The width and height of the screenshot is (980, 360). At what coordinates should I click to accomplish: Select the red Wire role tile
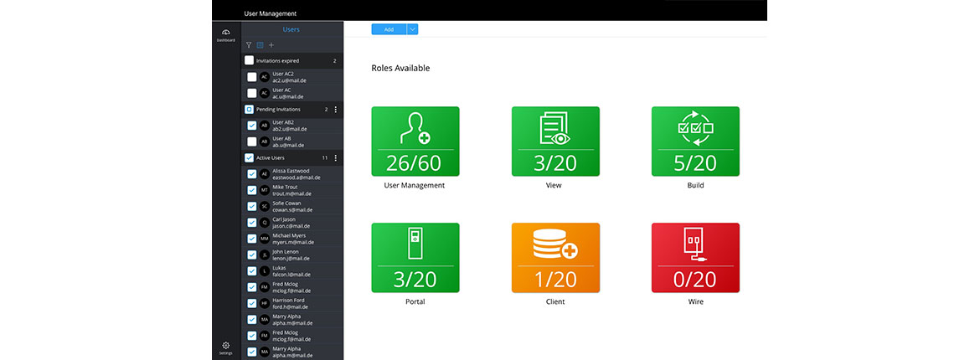click(x=695, y=258)
